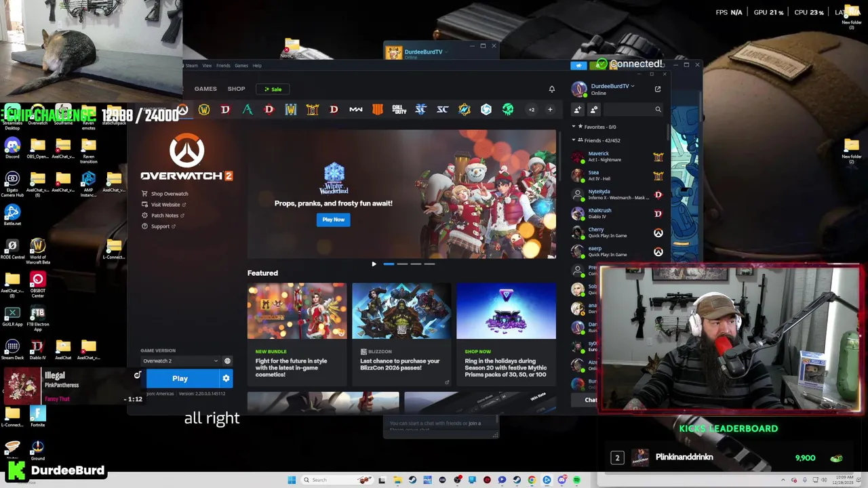Click Play Now on Winter Wonderland banner
The width and height of the screenshot is (868, 488).
click(x=333, y=220)
